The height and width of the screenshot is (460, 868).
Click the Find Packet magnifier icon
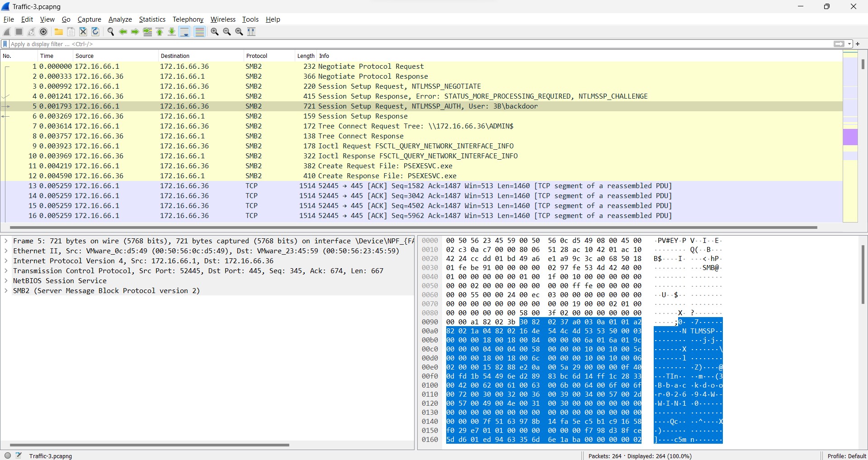click(x=111, y=32)
